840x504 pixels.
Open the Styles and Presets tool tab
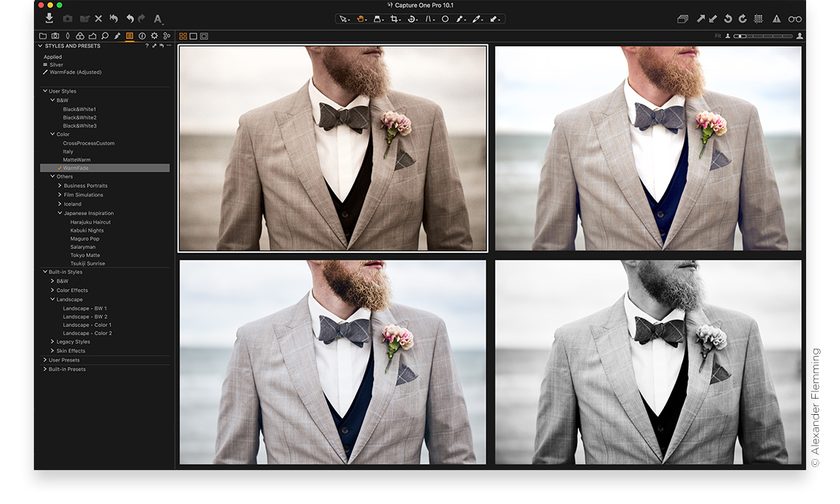(129, 35)
